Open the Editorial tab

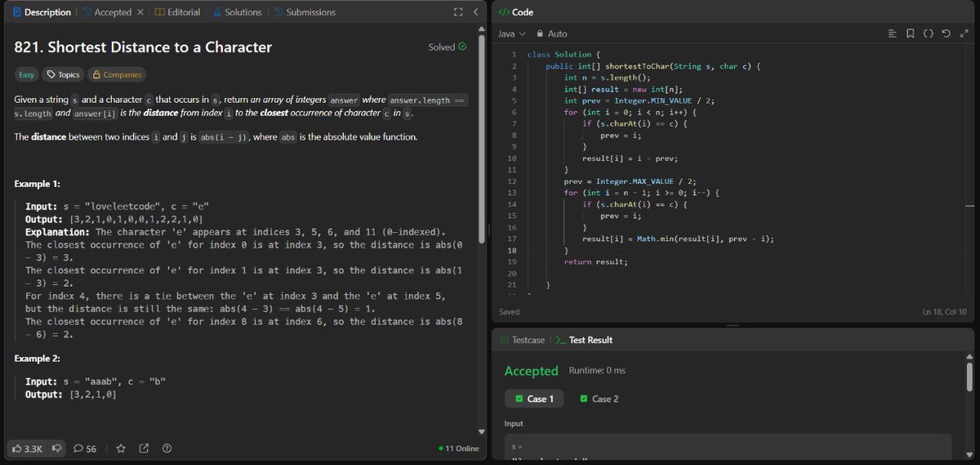(x=177, y=12)
